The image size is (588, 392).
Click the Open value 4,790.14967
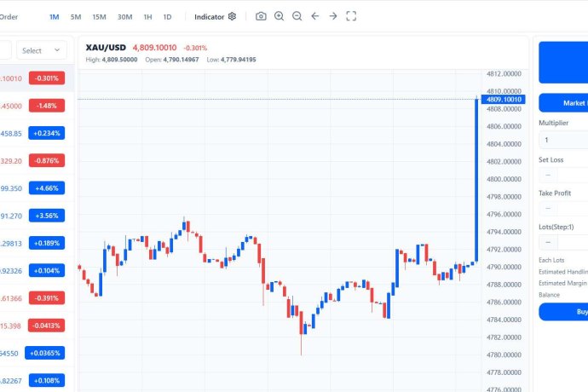click(181, 60)
